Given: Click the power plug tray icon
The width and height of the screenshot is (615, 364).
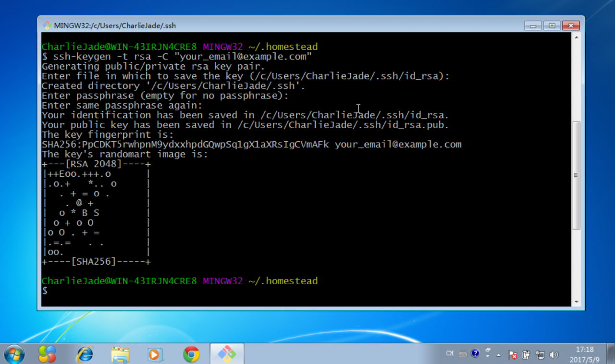Looking at the screenshot, I should click(x=526, y=355).
